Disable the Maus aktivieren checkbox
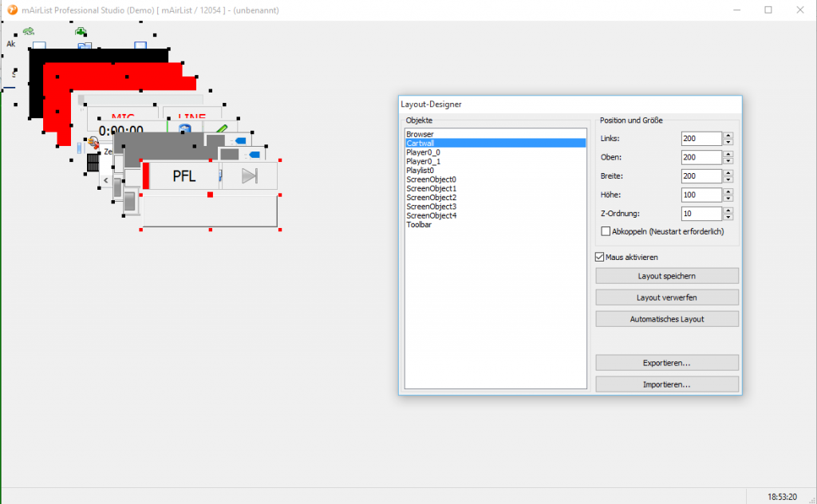The height and width of the screenshot is (504, 817). (x=600, y=257)
